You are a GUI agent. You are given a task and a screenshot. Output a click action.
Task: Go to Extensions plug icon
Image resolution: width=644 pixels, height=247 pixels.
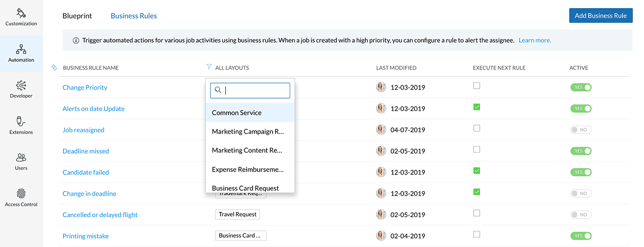(x=21, y=122)
